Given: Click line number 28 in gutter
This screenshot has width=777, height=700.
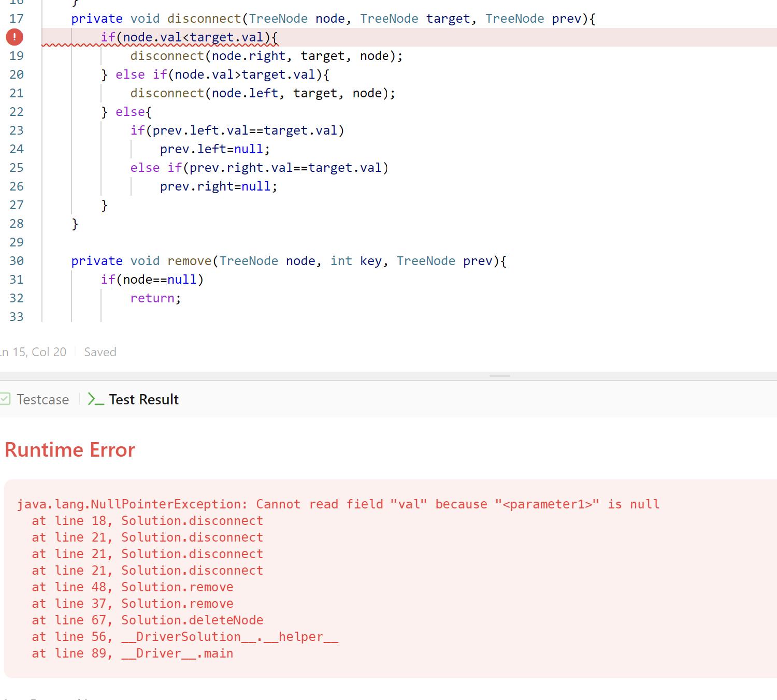Looking at the screenshot, I should [x=17, y=224].
